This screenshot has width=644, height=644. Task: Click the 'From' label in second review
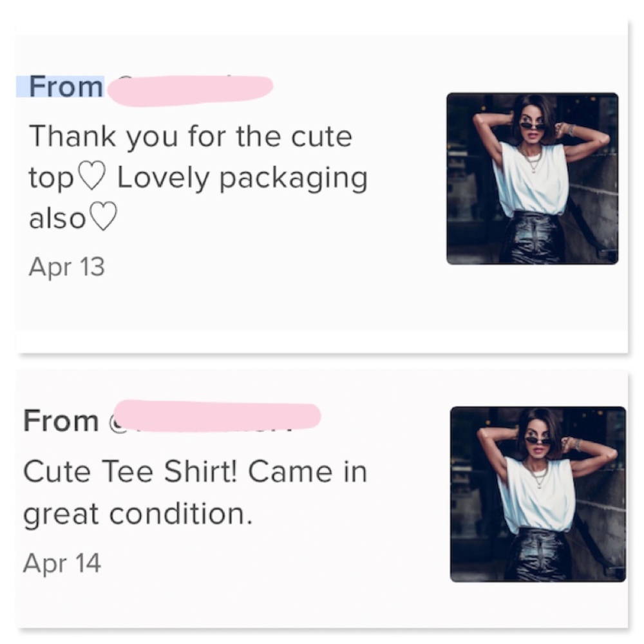tap(61, 422)
